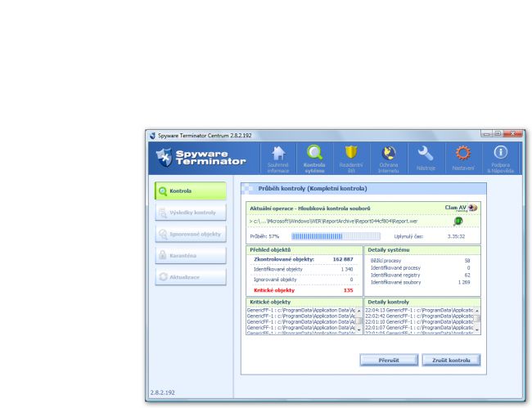Open the Ochrana Internetu globe icon
This screenshot has width=532, height=408.
tap(389, 153)
